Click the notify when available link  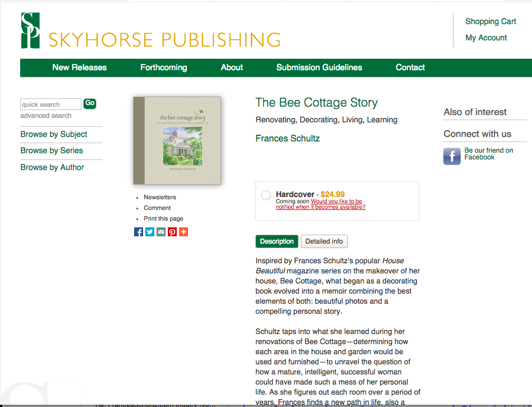pyautogui.click(x=320, y=204)
